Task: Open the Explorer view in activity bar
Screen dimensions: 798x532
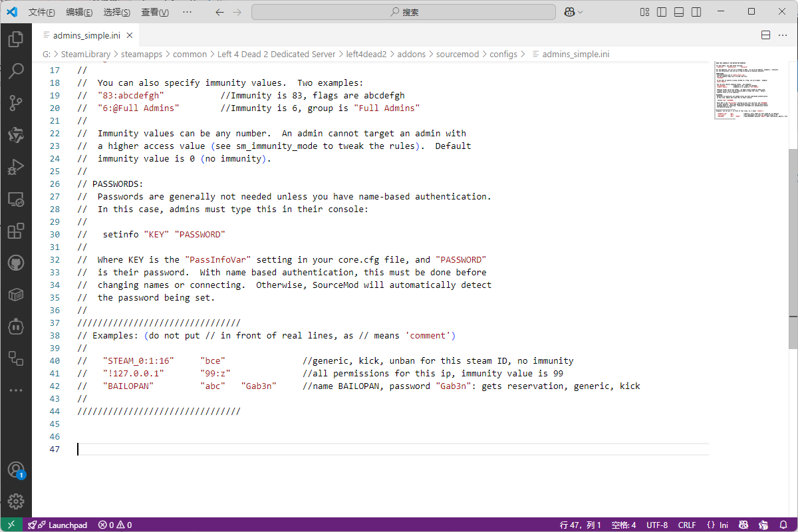Action: point(16,39)
